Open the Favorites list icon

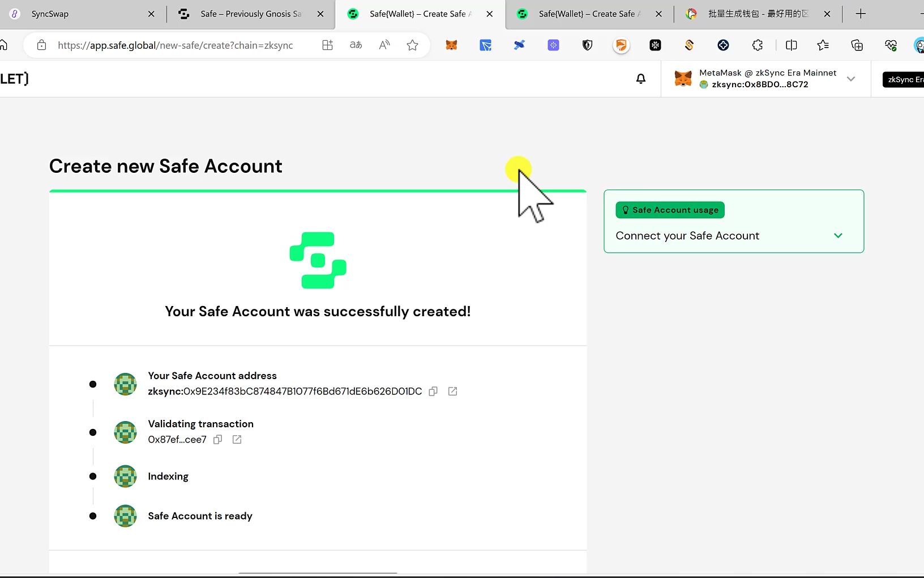823,45
